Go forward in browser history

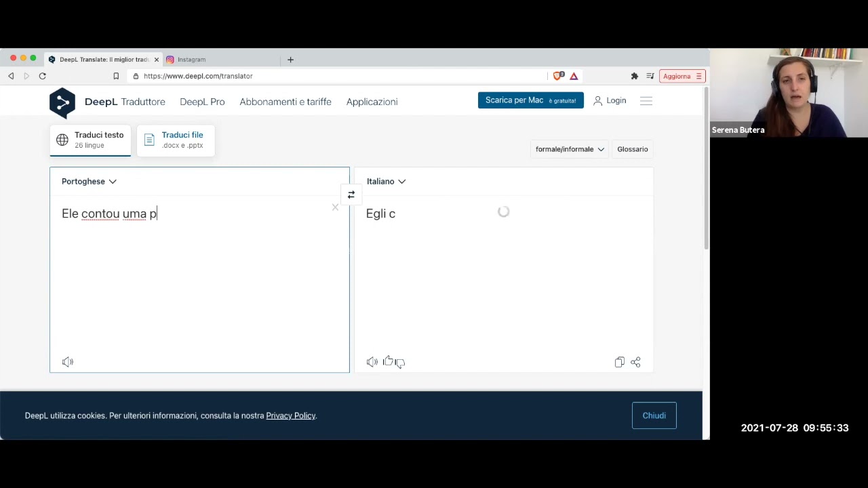(26, 76)
